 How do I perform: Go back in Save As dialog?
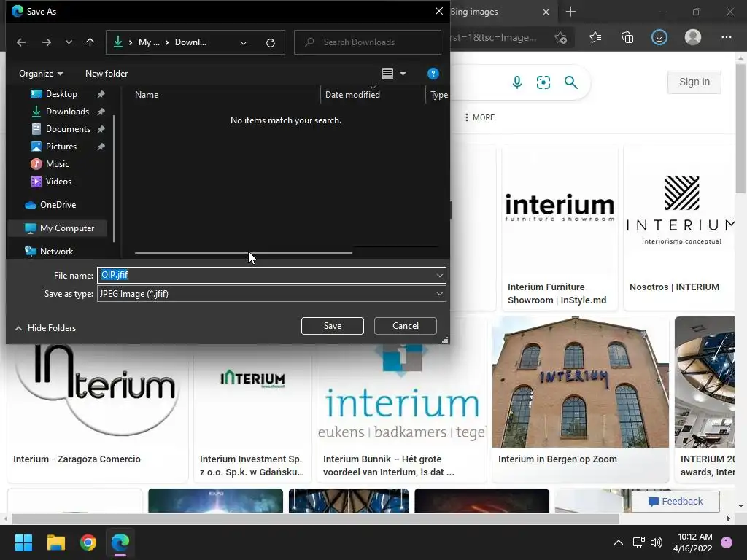point(21,42)
